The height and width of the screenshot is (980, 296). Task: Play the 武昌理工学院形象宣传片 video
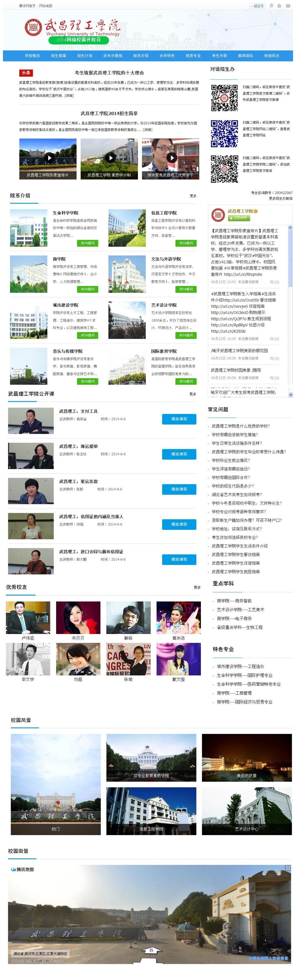[x=49, y=158]
